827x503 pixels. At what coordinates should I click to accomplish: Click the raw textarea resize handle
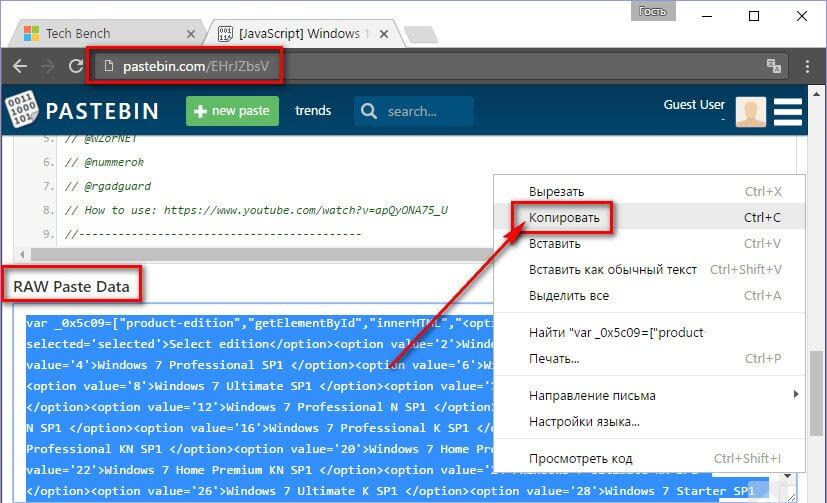(x=791, y=497)
